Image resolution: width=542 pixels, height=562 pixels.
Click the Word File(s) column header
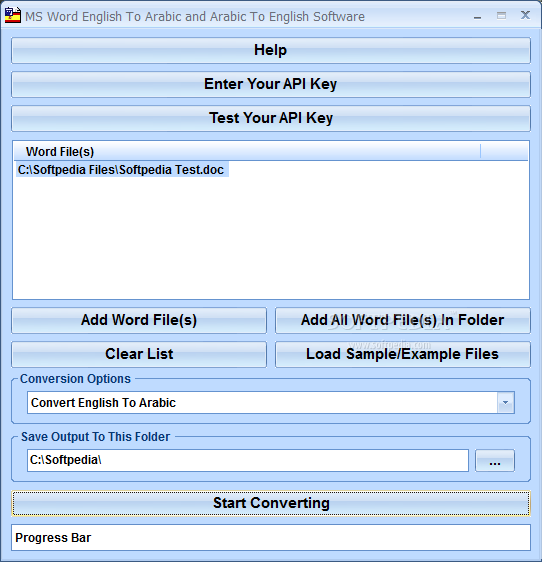(x=247, y=152)
